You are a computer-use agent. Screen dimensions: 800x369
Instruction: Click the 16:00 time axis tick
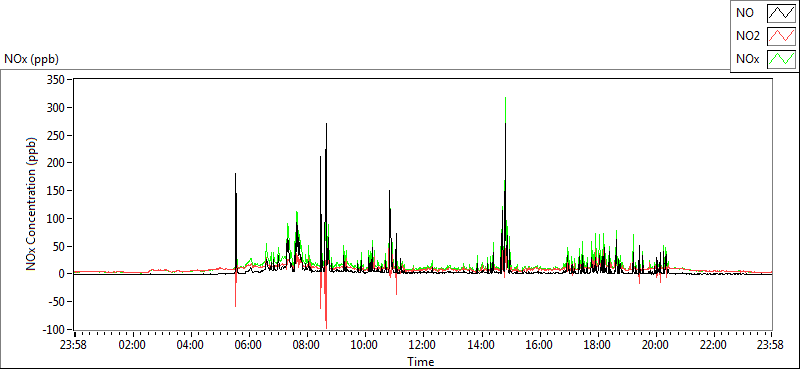point(539,345)
